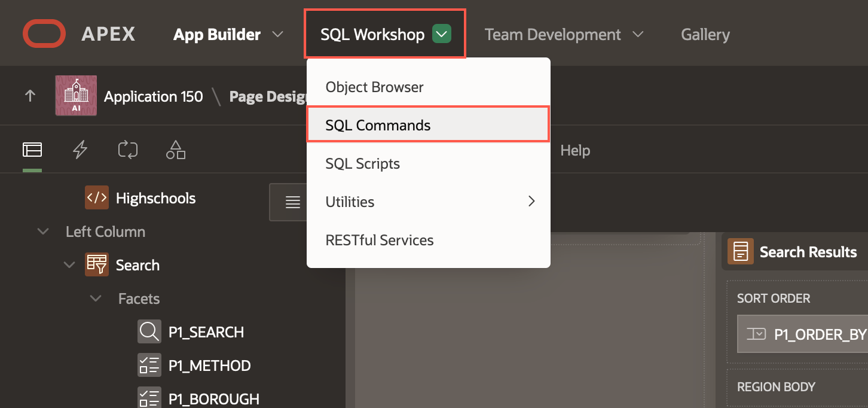Collapse the Left Column tree node
Viewport: 868px width, 408px height.
[x=43, y=232]
